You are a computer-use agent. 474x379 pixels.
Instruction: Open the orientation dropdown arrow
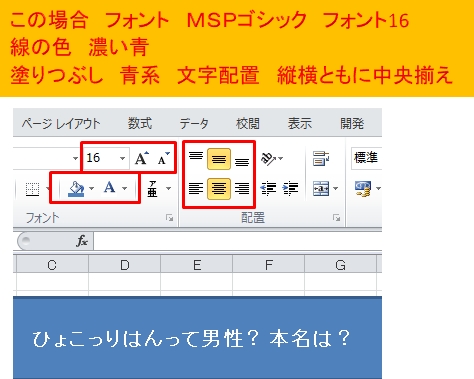[x=281, y=159]
